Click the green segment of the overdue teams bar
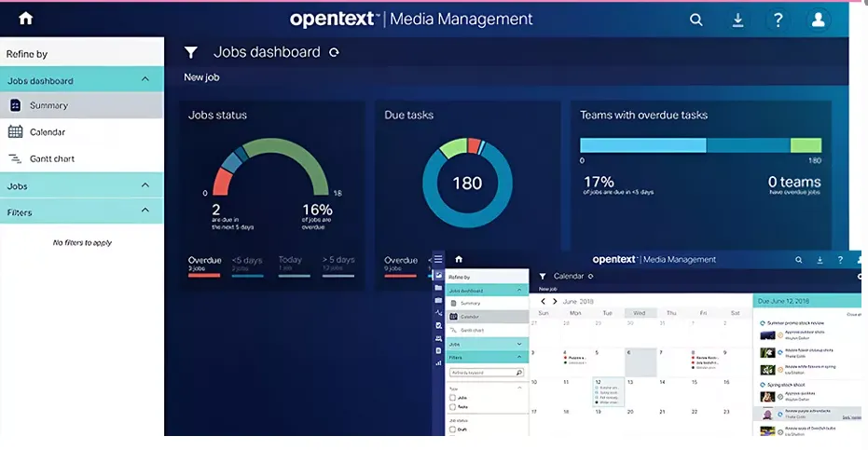Image resolution: width=868 pixels, height=450 pixels. 806,145
